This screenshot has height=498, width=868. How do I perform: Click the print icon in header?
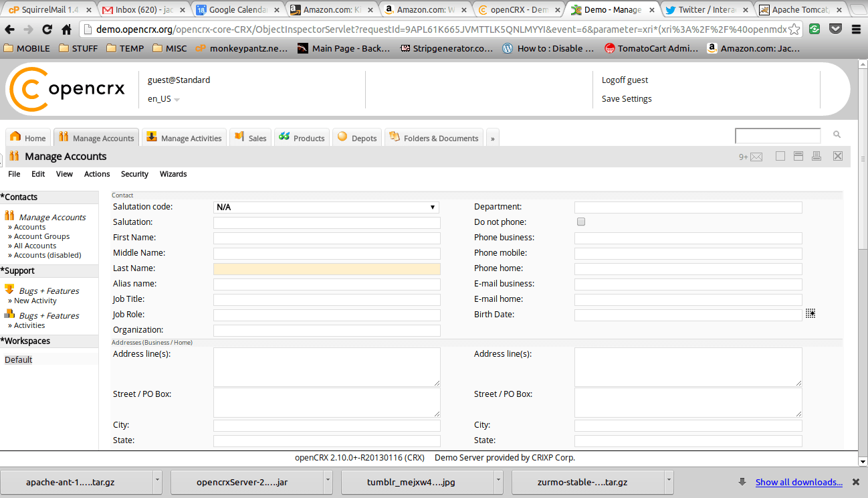[816, 157]
